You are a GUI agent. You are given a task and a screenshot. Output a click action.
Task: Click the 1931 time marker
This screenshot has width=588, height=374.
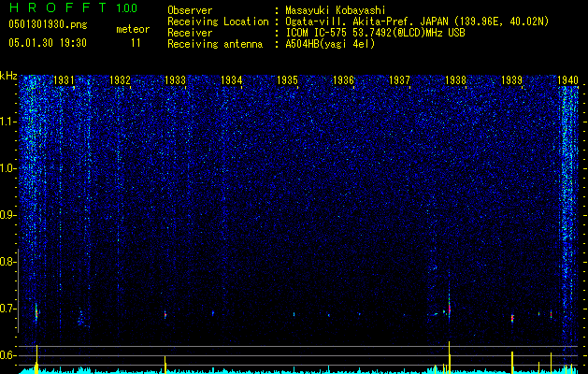64,79
